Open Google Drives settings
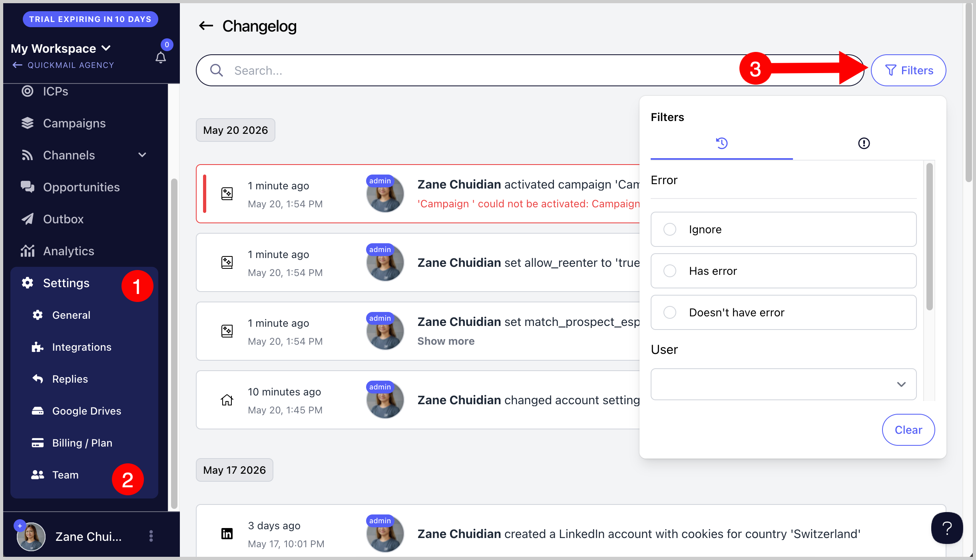Viewport: 976px width, 560px height. [x=86, y=411]
